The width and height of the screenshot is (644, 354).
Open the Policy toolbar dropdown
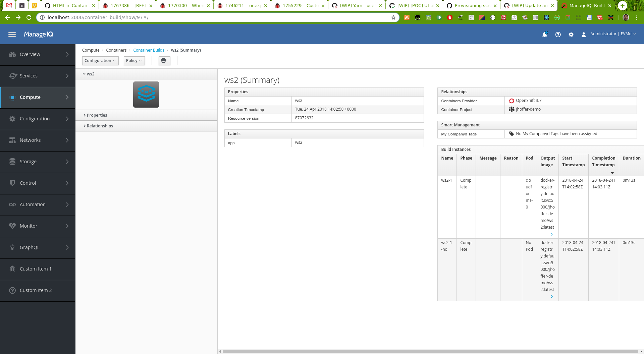coord(134,60)
